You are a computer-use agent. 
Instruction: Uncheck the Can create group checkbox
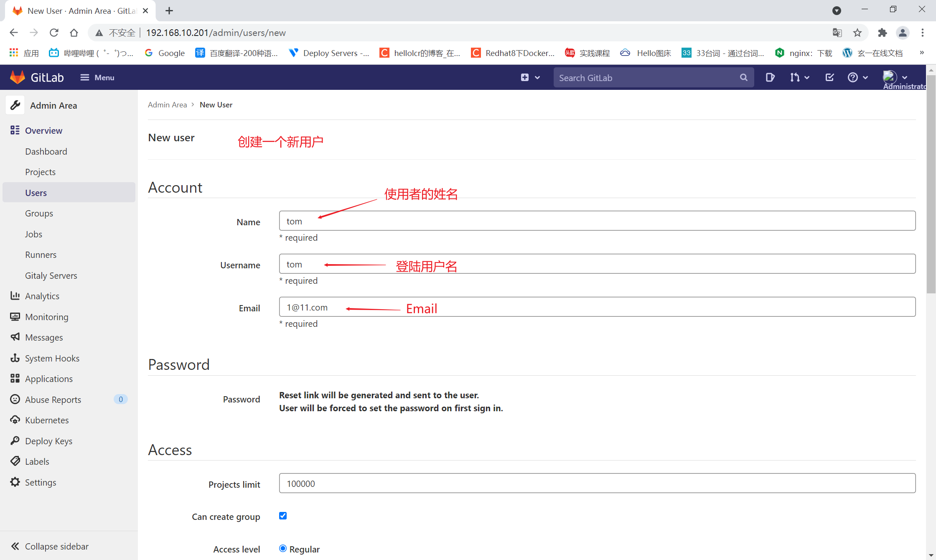tap(283, 516)
